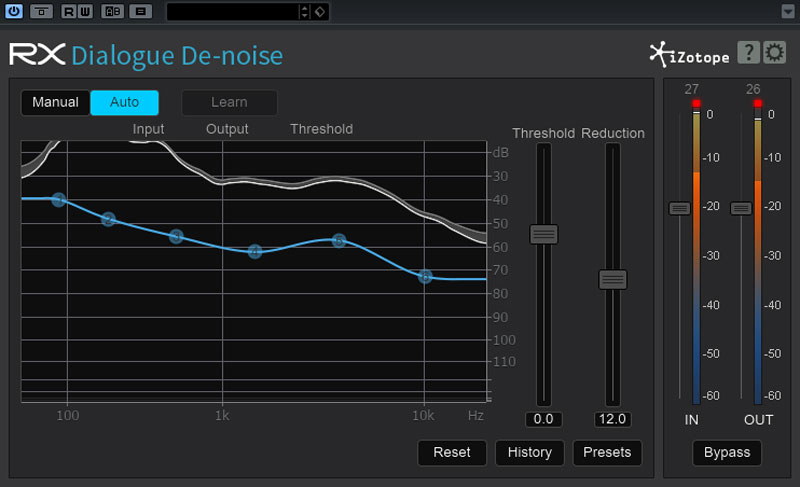Open the Presets menu
800x487 pixels.
point(607,453)
